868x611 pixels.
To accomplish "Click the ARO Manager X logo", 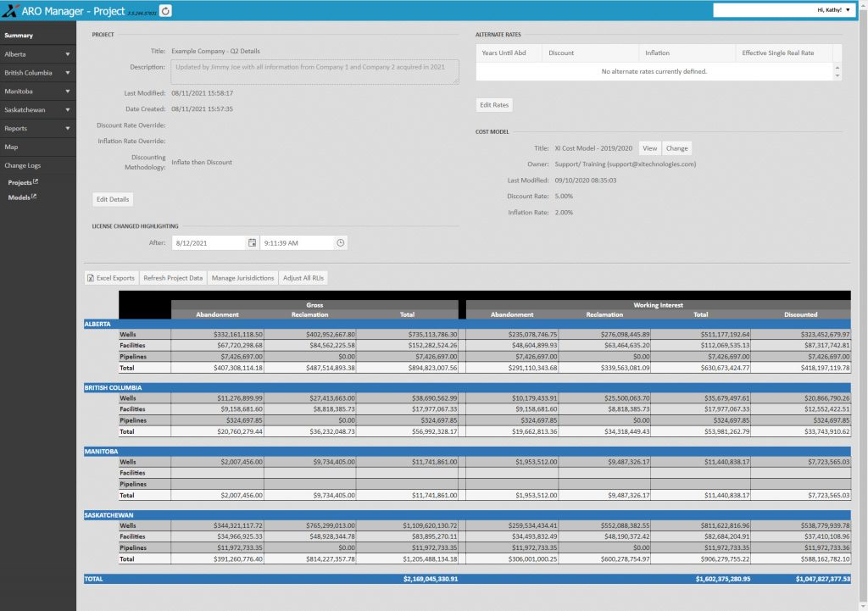I will (10, 10).
